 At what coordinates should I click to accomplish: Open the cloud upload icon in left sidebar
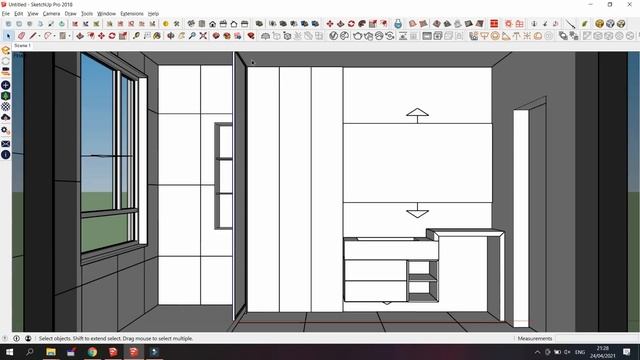(x=6, y=118)
